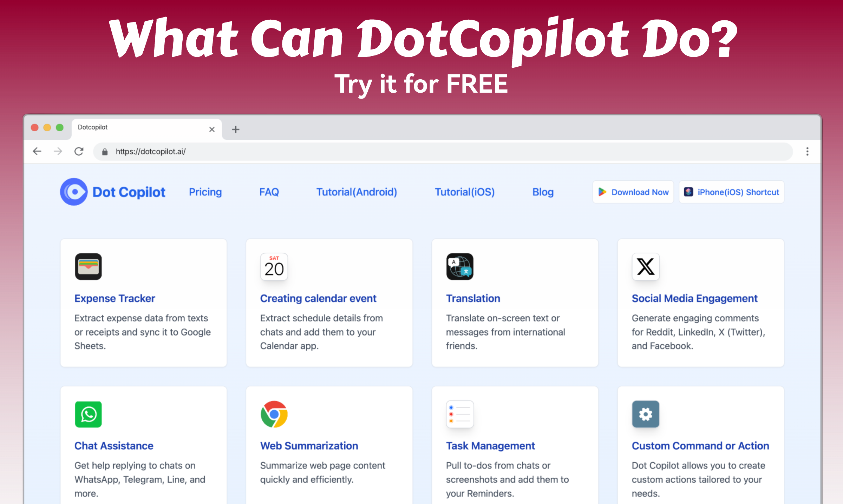Click the calendar icon showing SAT 20
The height and width of the screenshot is (504, 843).
coord(274,267)
